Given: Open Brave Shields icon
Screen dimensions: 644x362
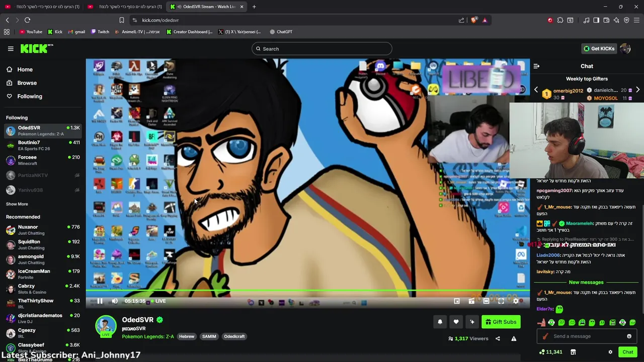Looking at the screenshot, I should click(x=473, y=20).
